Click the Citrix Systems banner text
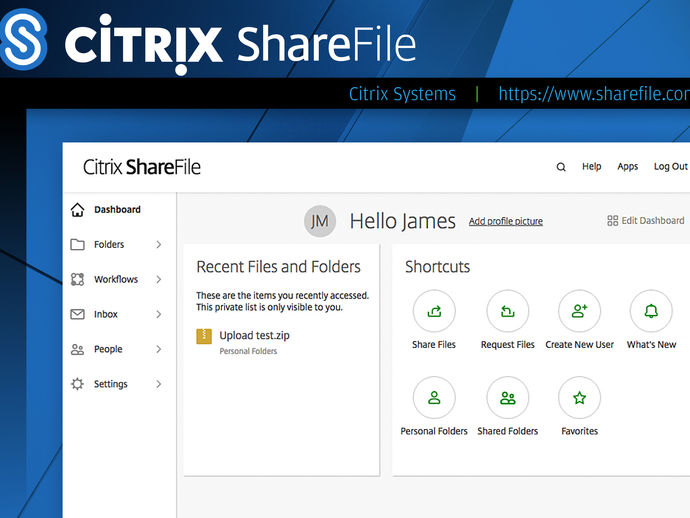The image size is (690, 518). click(x=402, y=94)
